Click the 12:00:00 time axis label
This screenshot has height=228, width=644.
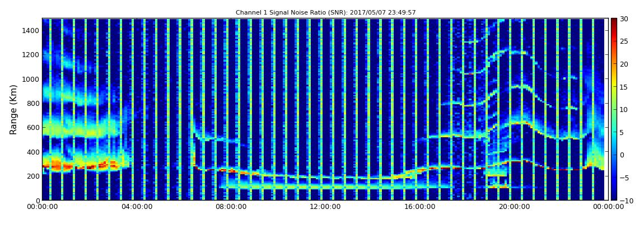(x=325, y=207)
